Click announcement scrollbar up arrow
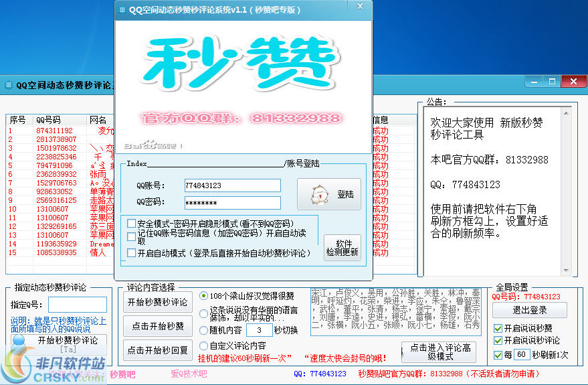The image size is (588, 385). click(566, 112)
